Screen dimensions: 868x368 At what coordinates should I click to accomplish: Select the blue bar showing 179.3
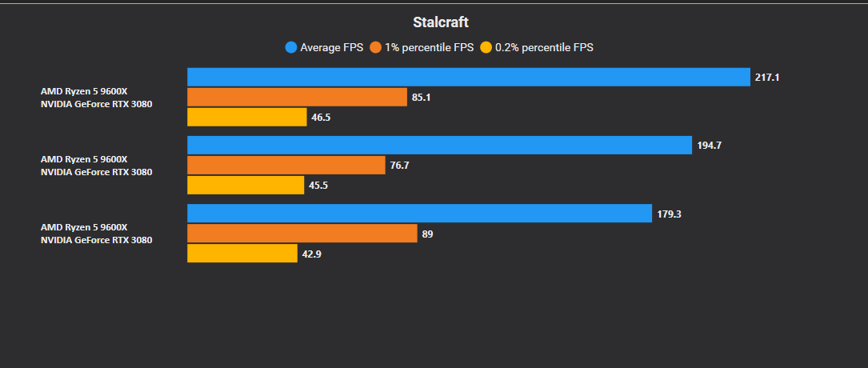pos(420,213)
